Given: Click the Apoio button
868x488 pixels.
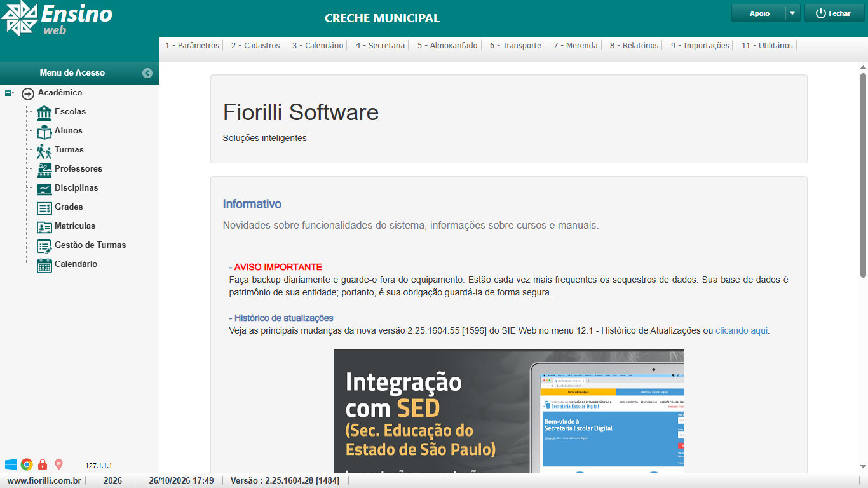Looking at the screenshot, I should [759, 13].
